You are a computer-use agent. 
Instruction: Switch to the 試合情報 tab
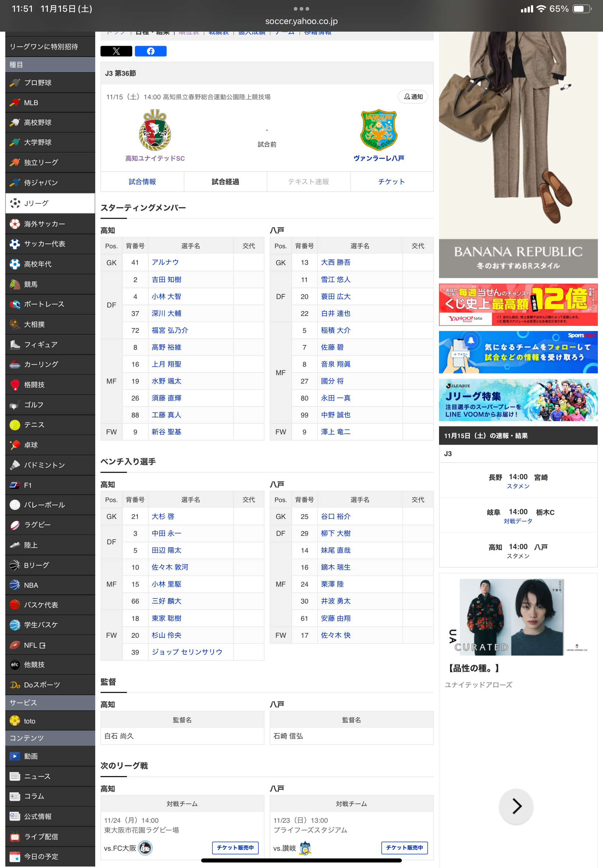(142, 182)
